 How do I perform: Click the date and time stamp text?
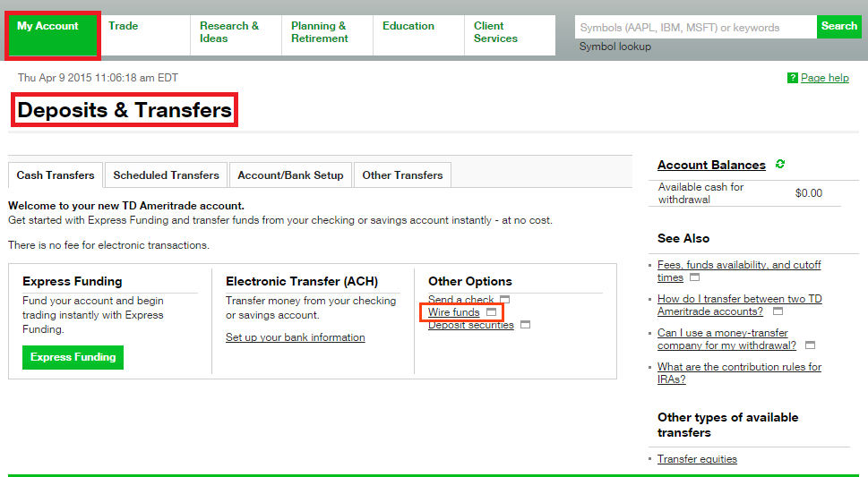click(98, 78)
